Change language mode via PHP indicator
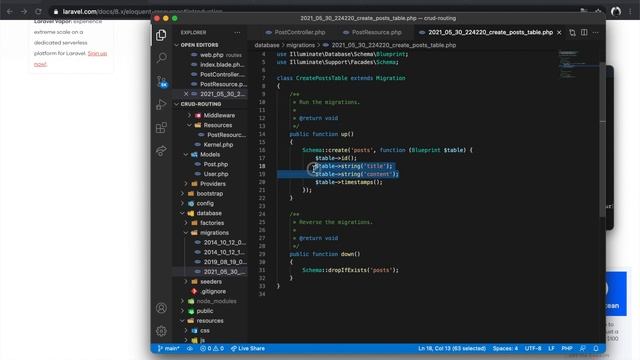 coord(567,349)
